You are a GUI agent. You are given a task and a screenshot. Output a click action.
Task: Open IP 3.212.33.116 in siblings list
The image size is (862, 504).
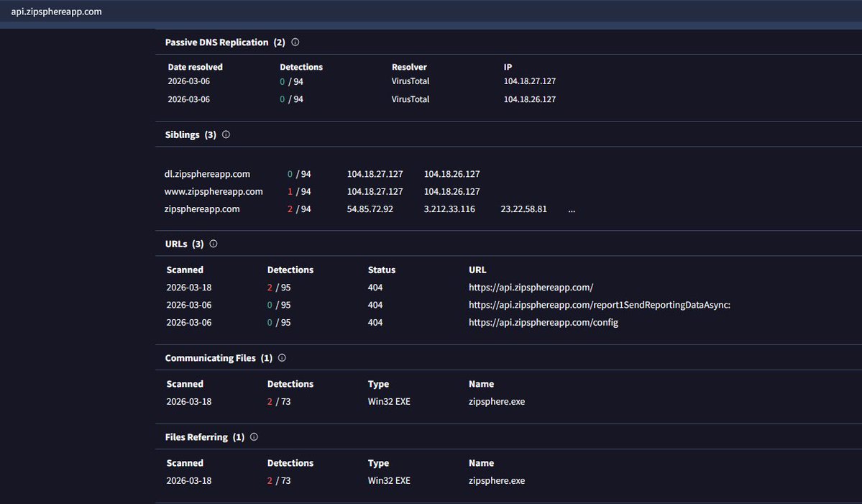449,209
